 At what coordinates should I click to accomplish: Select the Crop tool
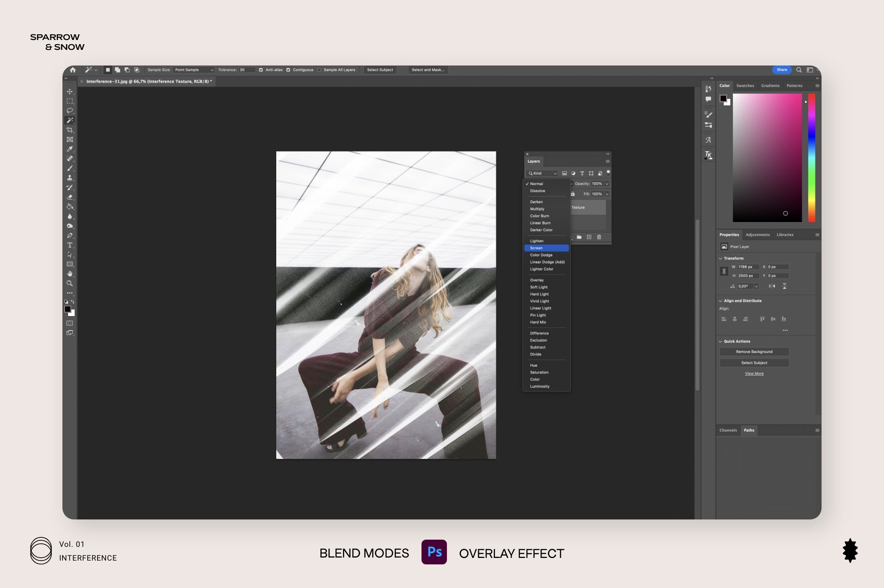pos(70,130)
